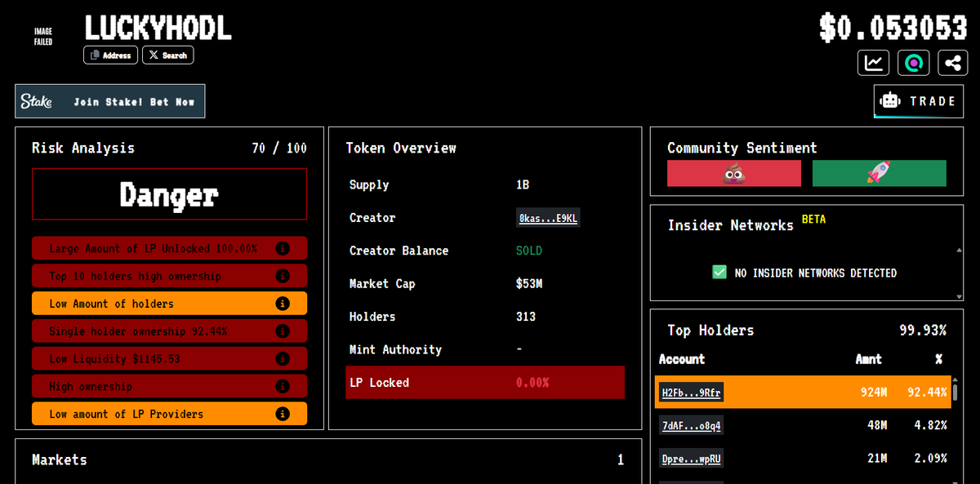Viewport: 980px width, 484px height.
Task: Click the Holders count 313
Action: tap(526, 317)
